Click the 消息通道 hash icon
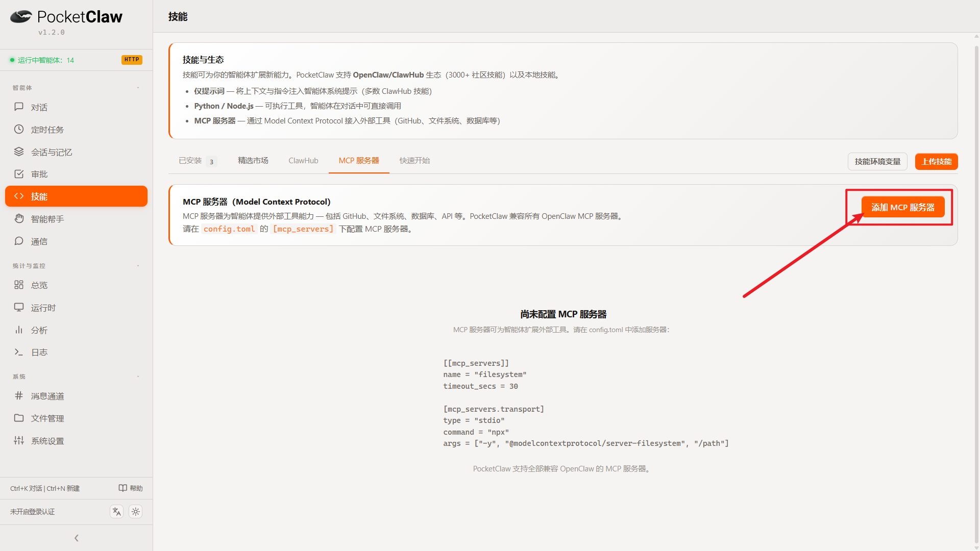This screenshot has height=551, width=980. click(x=19, y=396)
